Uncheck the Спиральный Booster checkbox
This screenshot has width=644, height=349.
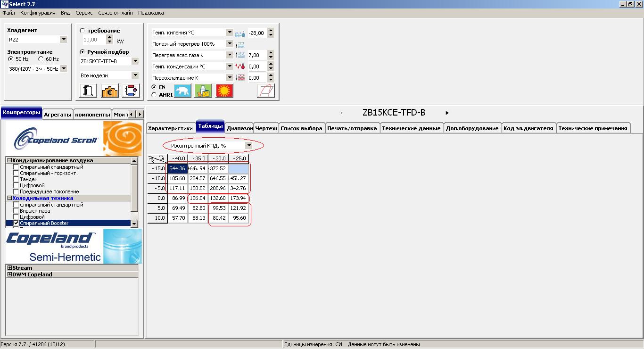(16, 223)
